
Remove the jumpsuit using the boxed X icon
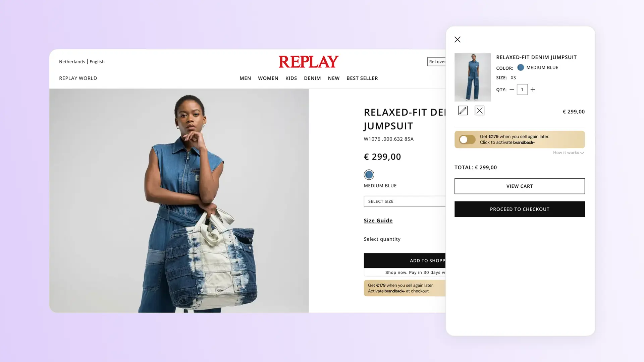coord(480,111)
